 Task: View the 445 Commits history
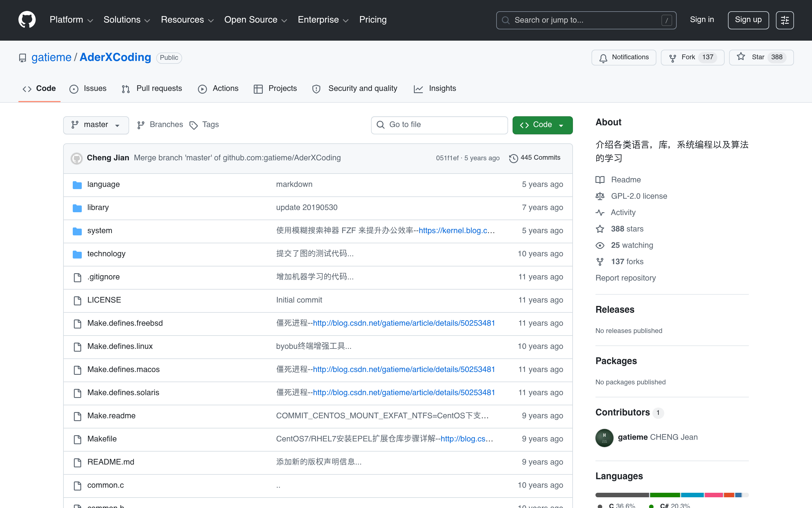coord(535,158)
